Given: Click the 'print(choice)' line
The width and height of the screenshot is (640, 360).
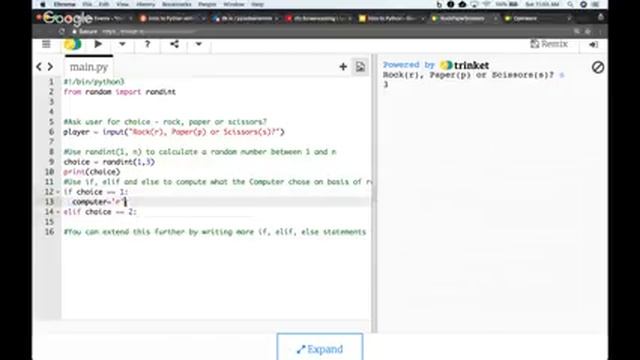Looking at the screenshot, I should coord(92,172).
